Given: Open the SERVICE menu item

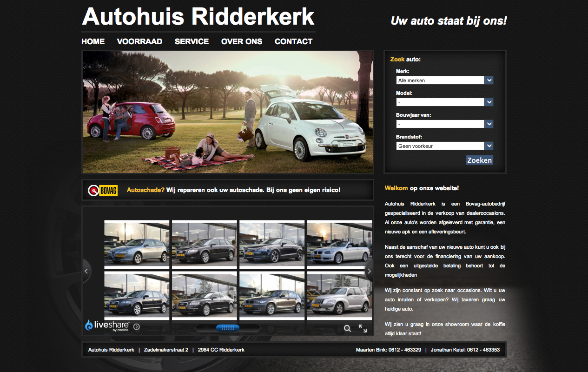Looking at the screenshot, I should 192,41.
